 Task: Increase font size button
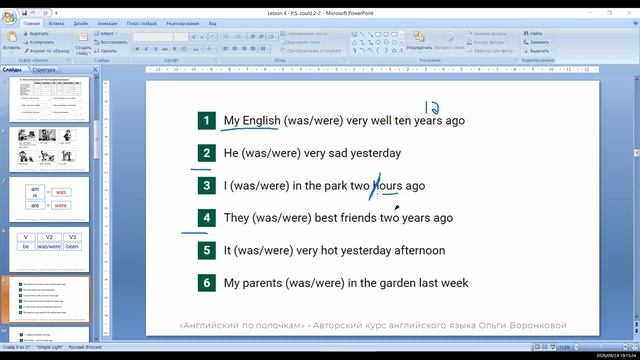193,37
